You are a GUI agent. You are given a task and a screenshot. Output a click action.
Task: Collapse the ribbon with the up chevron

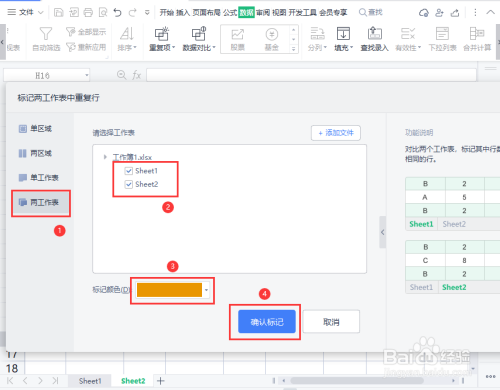coord(490,12)
